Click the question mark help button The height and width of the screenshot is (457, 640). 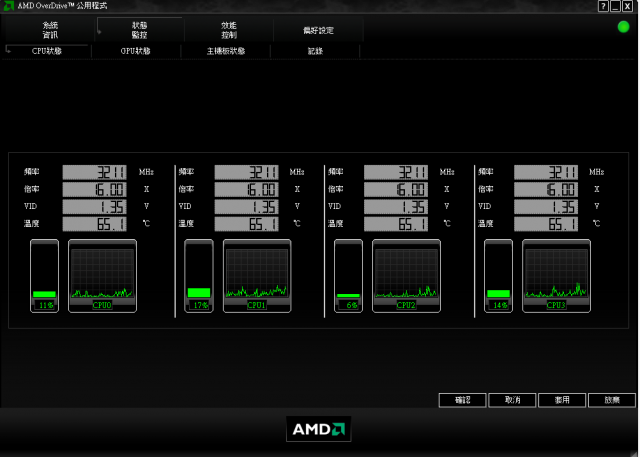(x=603, y=6)
